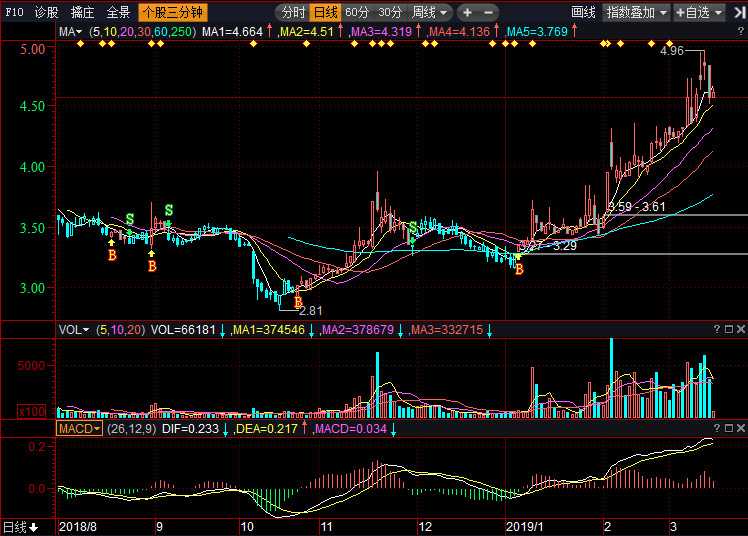Click the 画线 drawing tools button
This screenshot has height=536, width=748.
[583, 13]
